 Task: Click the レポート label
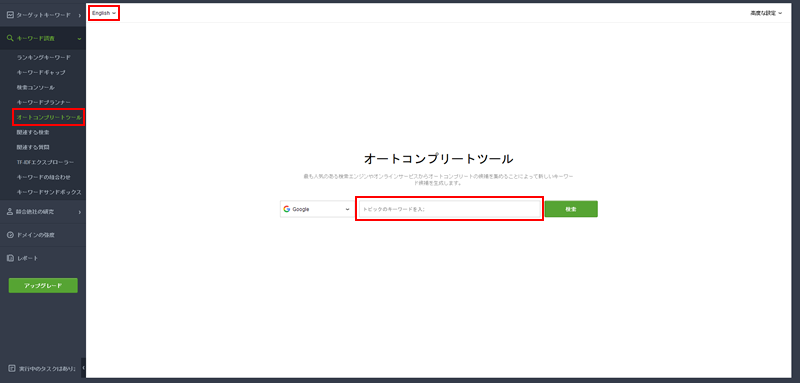point(28,258)
